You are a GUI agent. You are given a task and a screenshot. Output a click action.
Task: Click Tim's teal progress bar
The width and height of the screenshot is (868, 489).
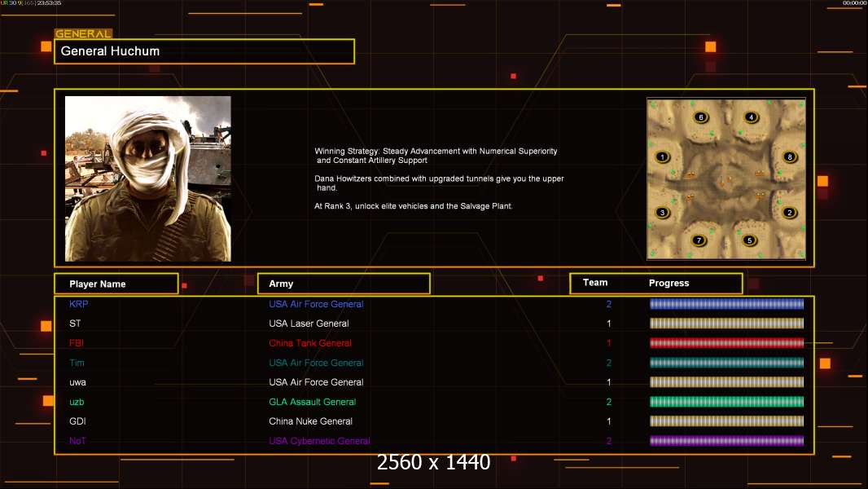coord(727,363)
